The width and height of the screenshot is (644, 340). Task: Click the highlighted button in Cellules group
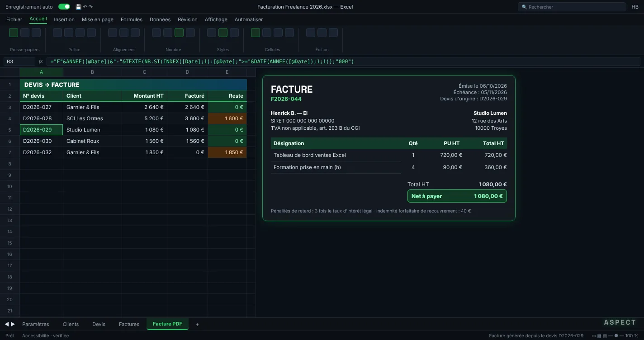[x=256, y=33]
